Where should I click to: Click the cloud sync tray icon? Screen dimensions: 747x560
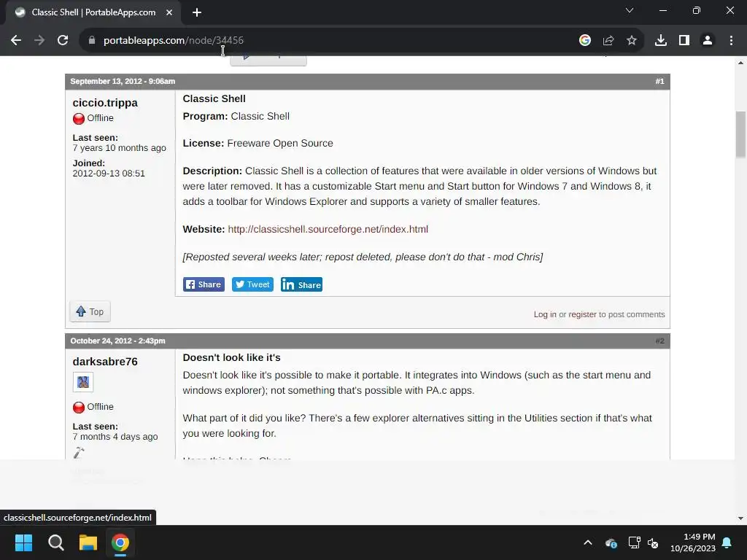(x=611, y=542)
